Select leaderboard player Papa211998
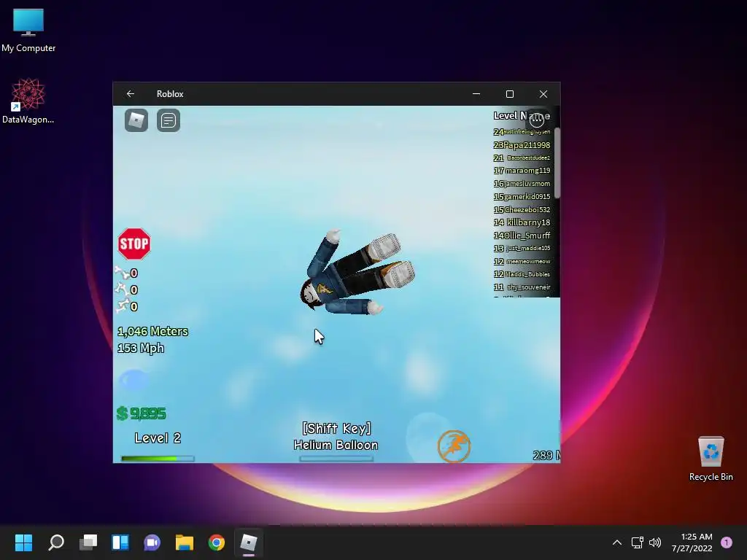747x560 pixels. click(527, 145)
